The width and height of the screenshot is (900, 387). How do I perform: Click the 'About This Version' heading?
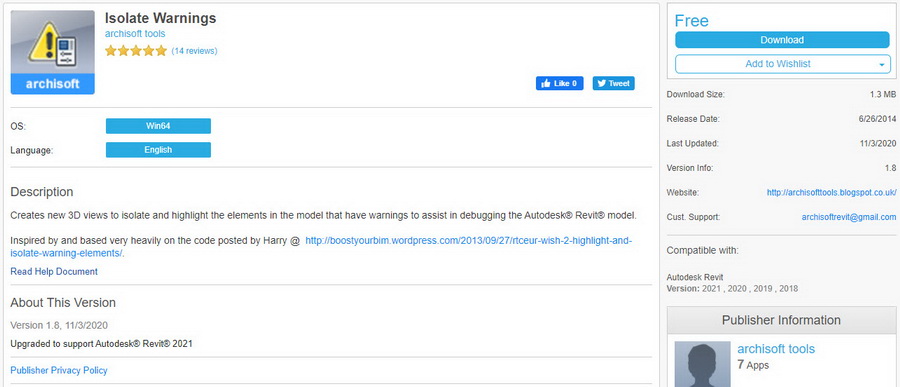(x=63, y=303)
